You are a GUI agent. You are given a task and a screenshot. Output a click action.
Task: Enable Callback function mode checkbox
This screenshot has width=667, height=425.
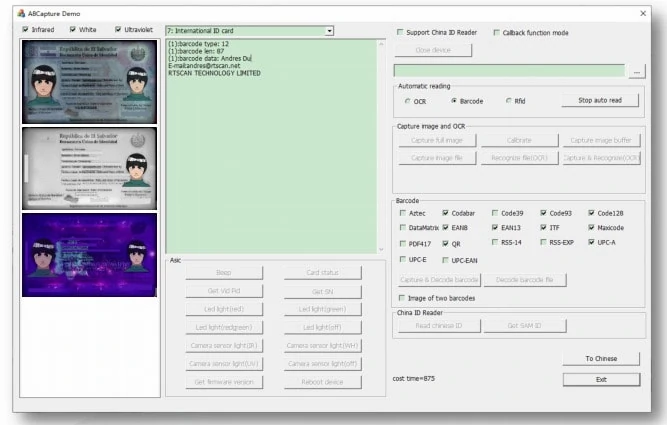tap(497, 32)
